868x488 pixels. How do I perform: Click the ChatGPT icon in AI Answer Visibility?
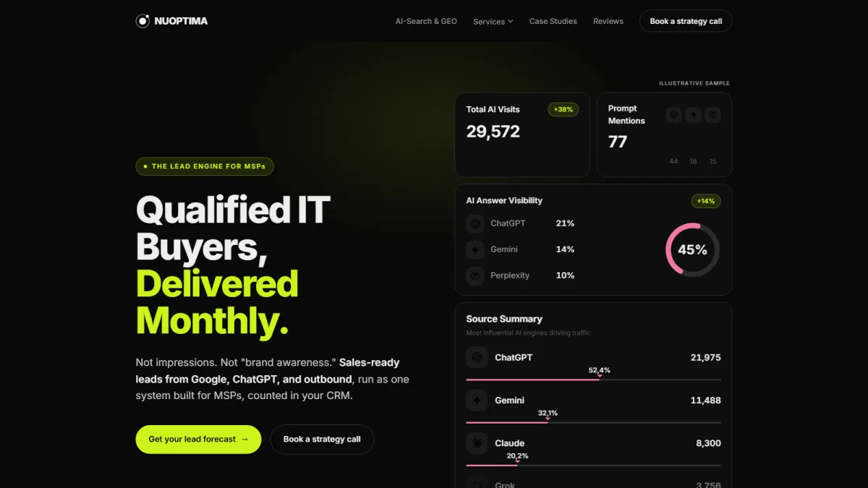click(475, 223)
